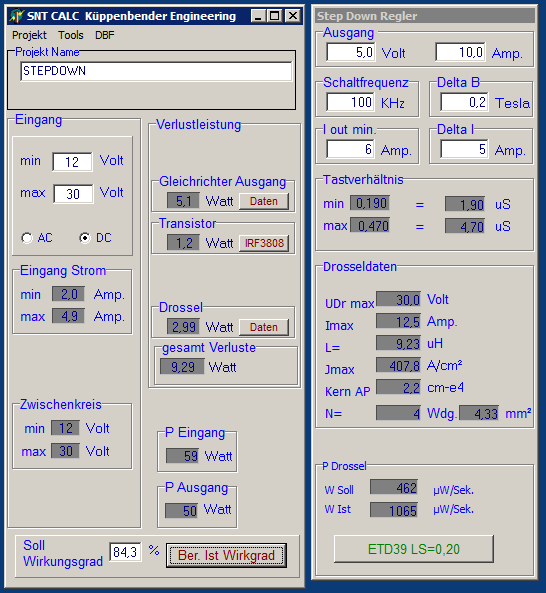The height and width of the screenshot is (593, 546).
Task: Click the Soll Wirkungsgrad percent field
Action: [x=125, y=552]
